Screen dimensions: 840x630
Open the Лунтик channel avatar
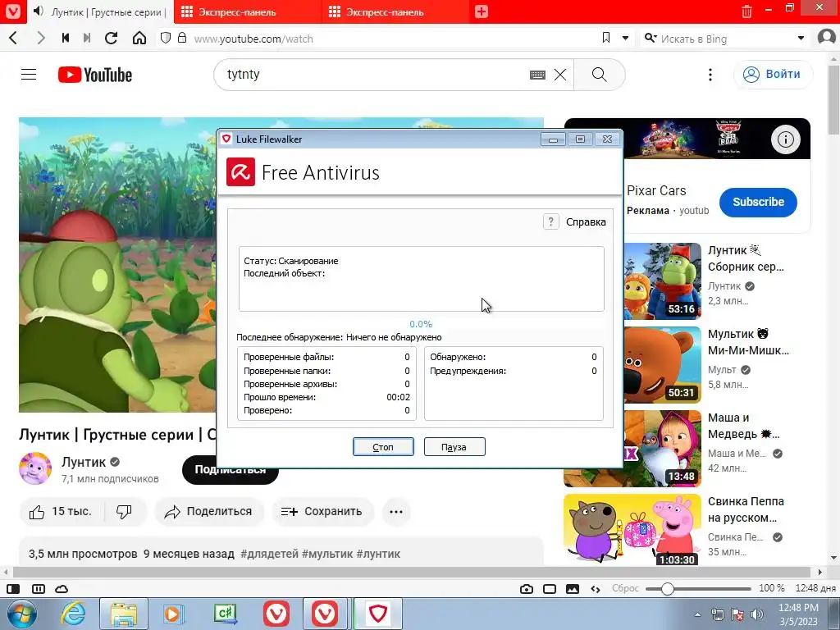(35, 468)
